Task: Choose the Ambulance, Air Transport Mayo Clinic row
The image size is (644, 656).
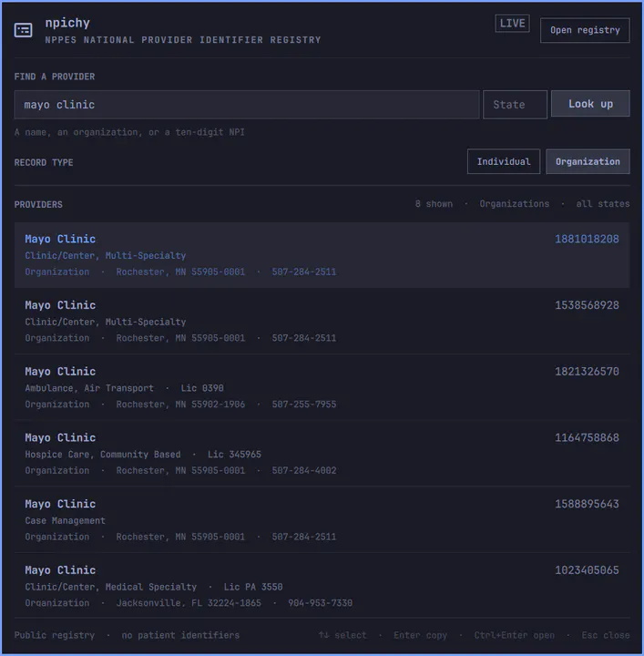Action: pyautogui.click(x=322, y=387)
